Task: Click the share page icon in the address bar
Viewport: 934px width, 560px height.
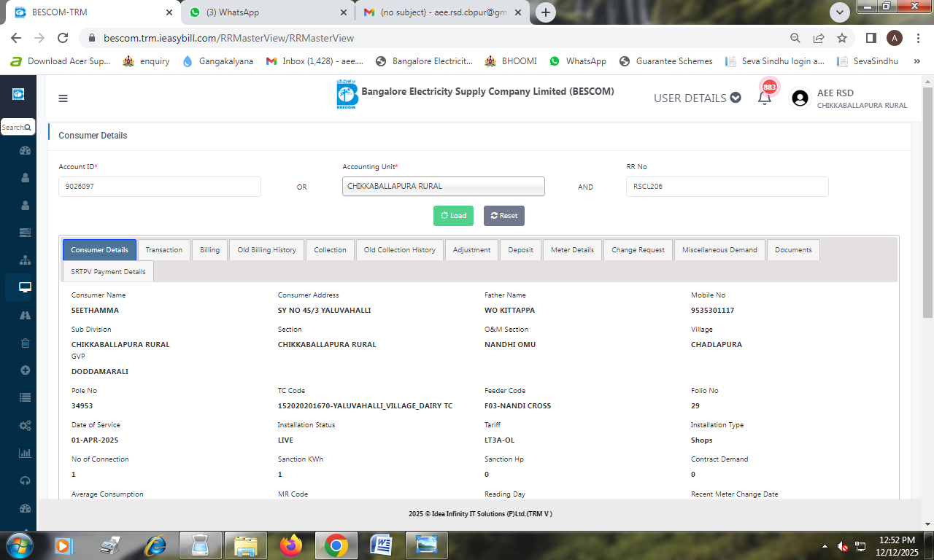Action: click(819, 38)
